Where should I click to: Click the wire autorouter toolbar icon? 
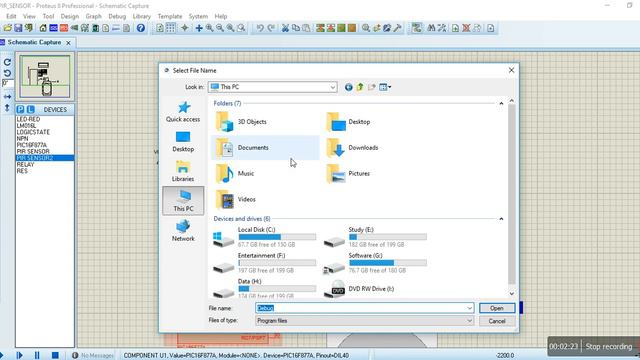[416, 28]
